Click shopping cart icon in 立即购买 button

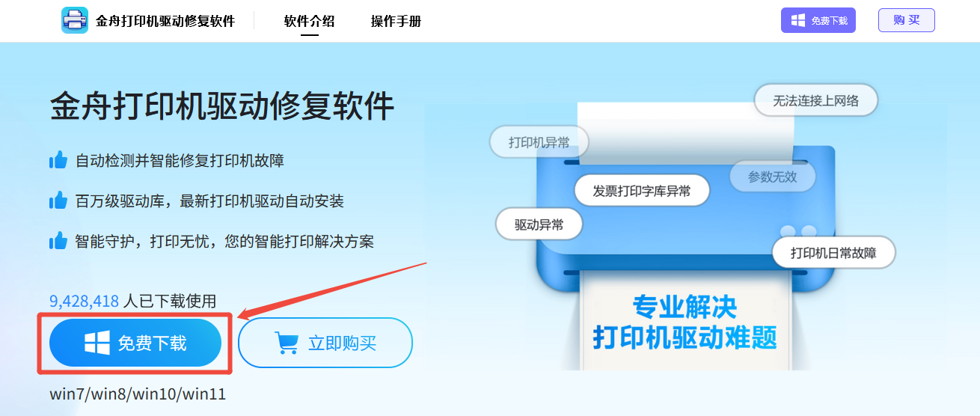tap(287, 343)
